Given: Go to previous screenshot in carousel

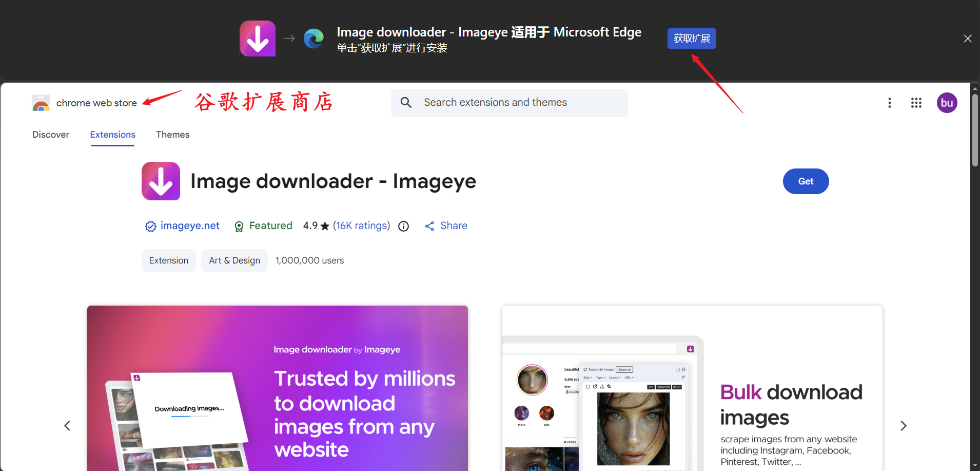Looking at the screenshot, I should coord(67,426).
